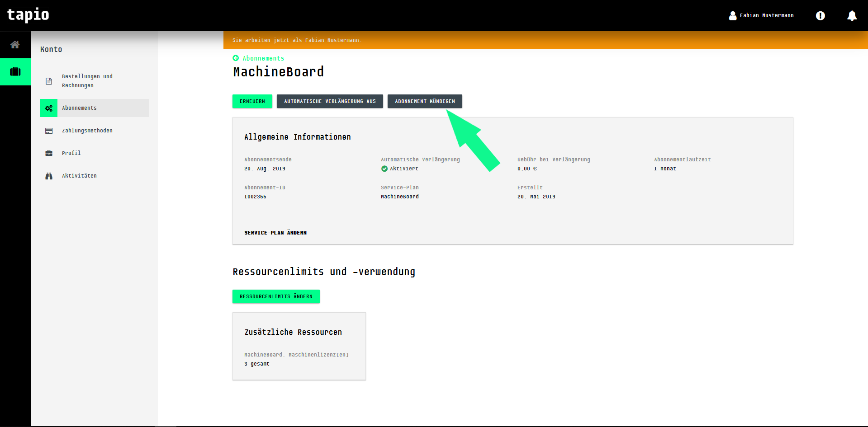Open the home icon in sidebar
This screenshot has height=427, width=868.
[x=15, y=44]
